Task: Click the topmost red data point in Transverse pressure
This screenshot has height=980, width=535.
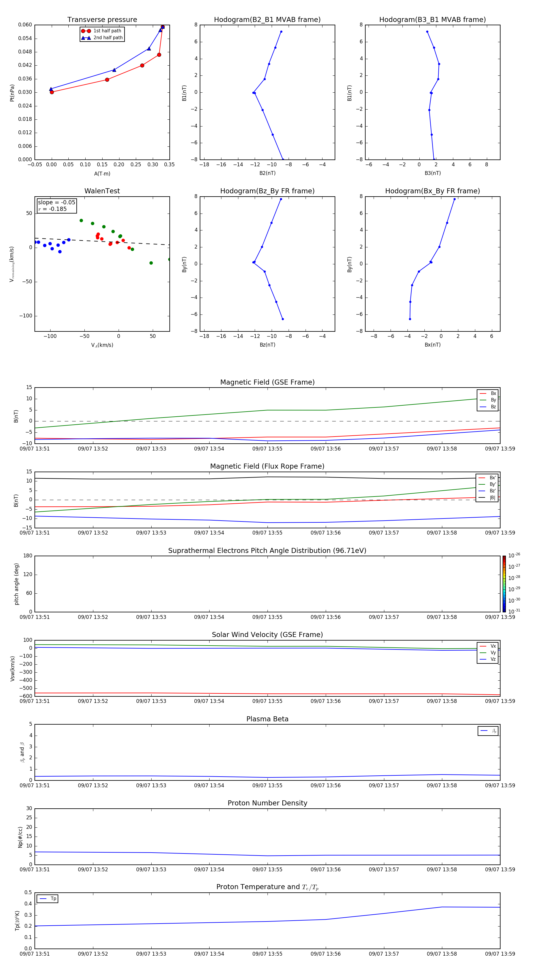Action: [163, 27]
